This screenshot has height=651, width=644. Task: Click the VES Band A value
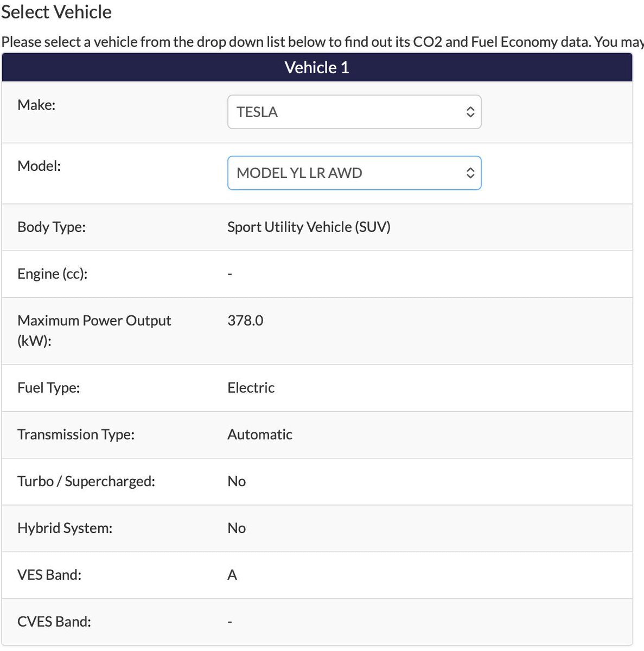click(x=232, y=575)
